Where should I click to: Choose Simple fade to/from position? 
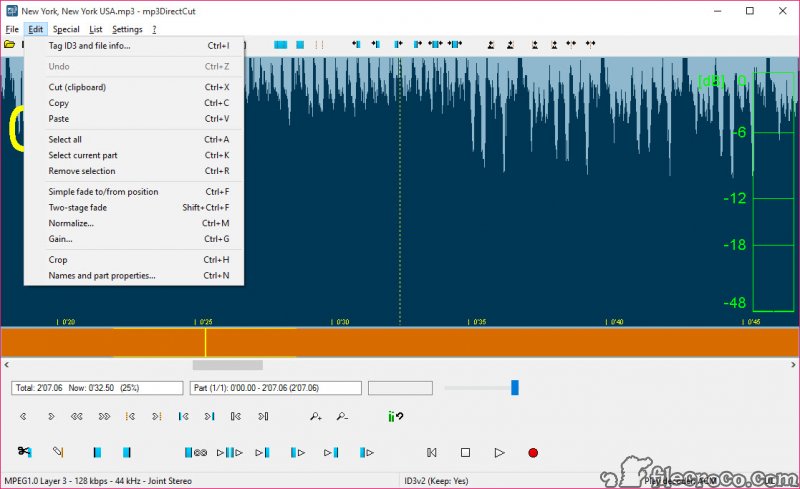[x=134, y=191]
